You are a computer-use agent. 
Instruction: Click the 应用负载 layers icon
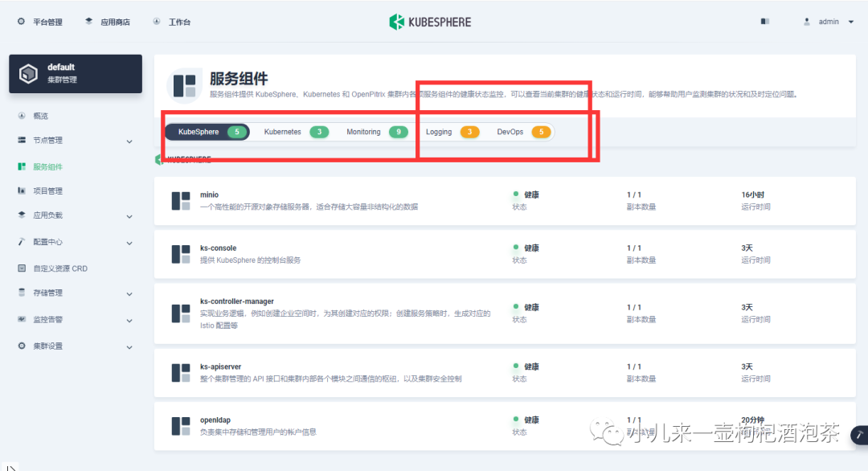tap(22, 215)
